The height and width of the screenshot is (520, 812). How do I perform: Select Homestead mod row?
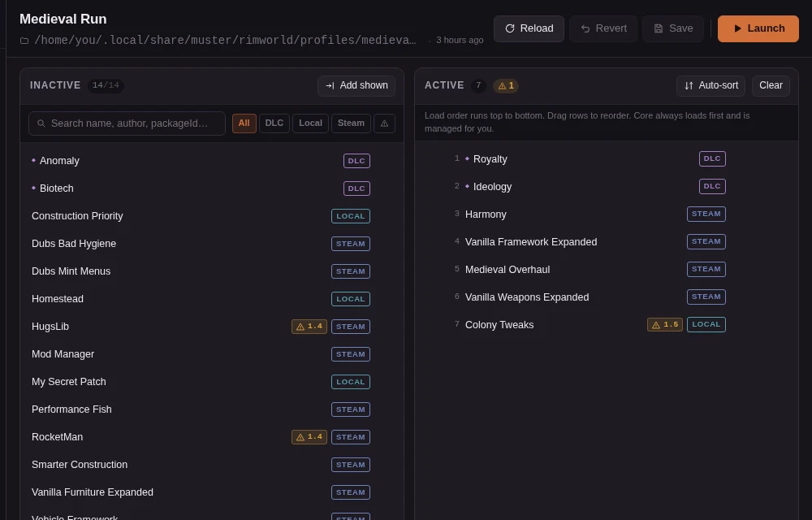tap(212, 299)
